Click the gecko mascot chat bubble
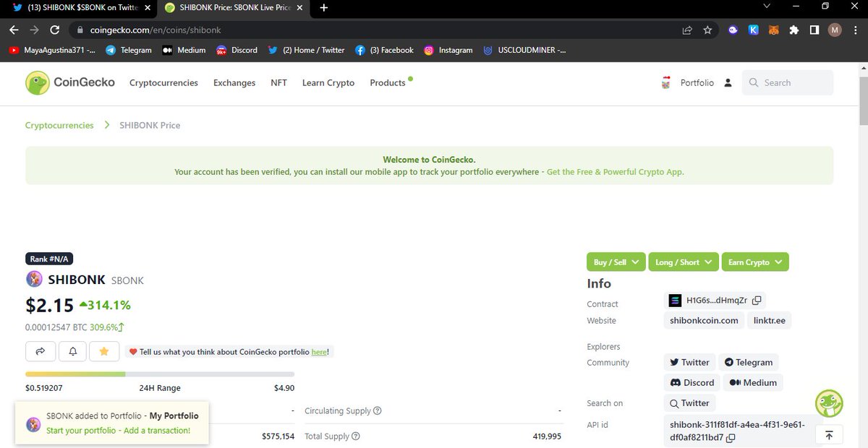This screenshot has width=868, height=448. click(x=829, y=403)
